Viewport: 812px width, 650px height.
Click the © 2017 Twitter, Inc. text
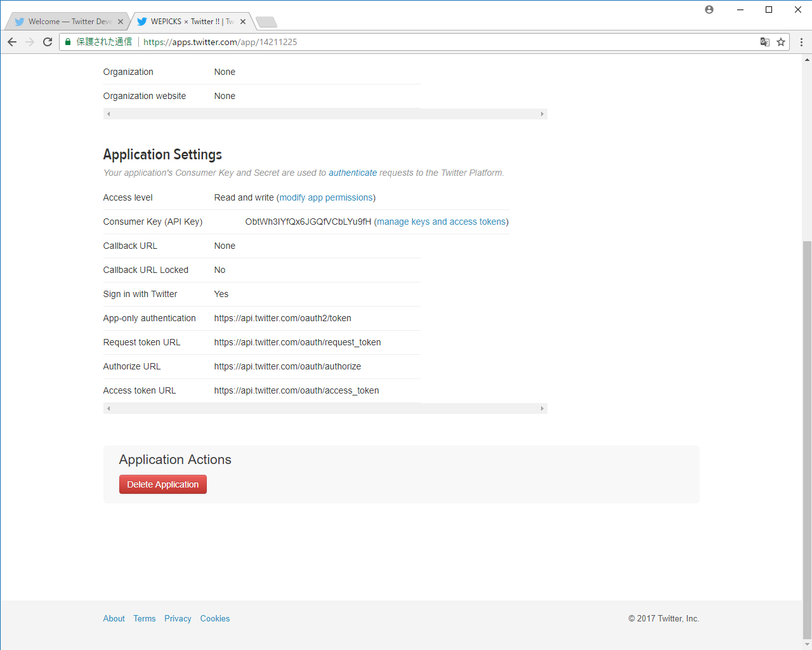[x=664, y=618]
